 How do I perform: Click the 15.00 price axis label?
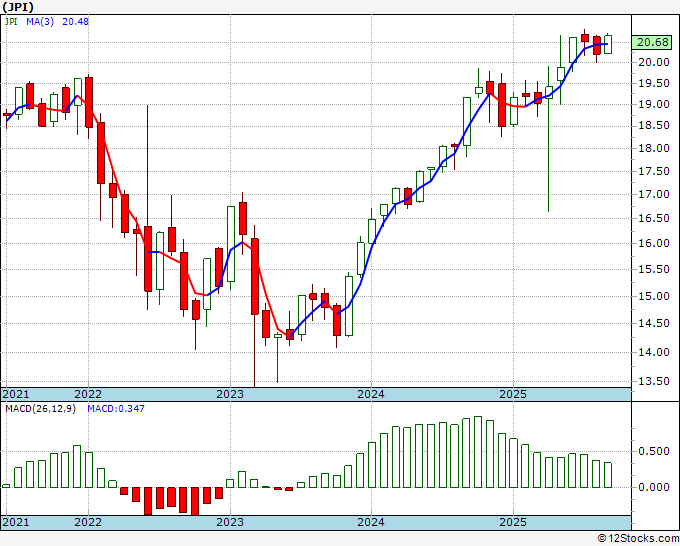pyautogui.click(x=654, y=296)
